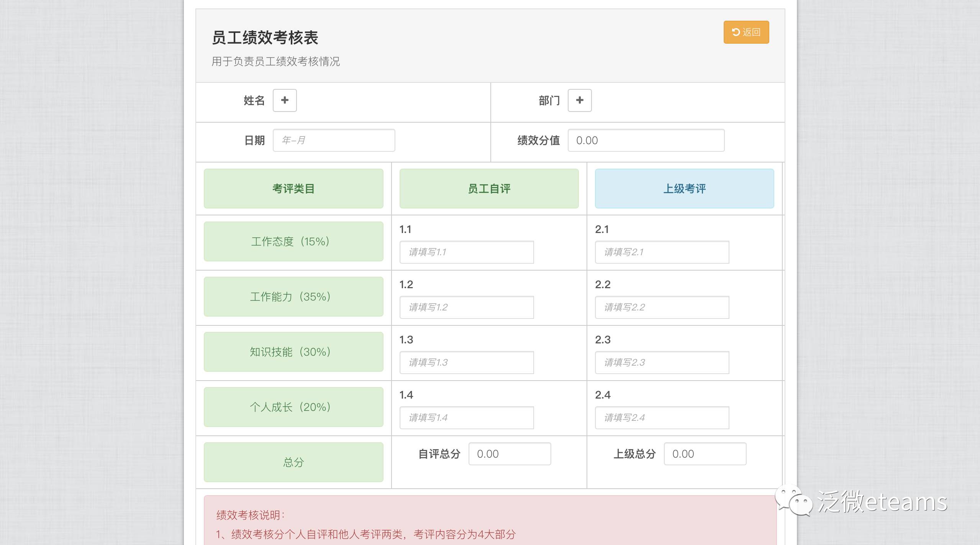Viewport: 980px width, 545px height.
Task: Select the 工作能力（35%） category block
Action: (x=293, y=297)
